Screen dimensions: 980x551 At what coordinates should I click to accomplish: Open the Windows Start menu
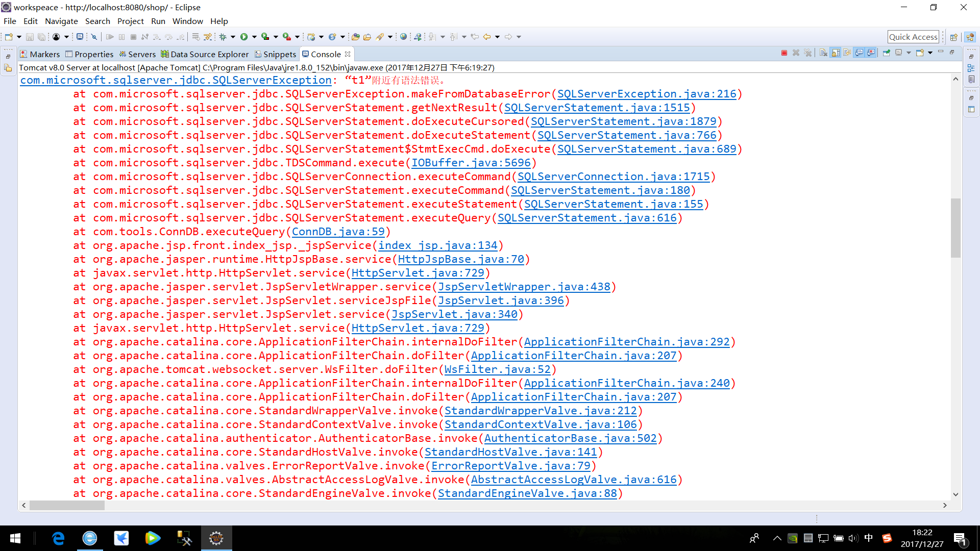click(x=15, y=538)
